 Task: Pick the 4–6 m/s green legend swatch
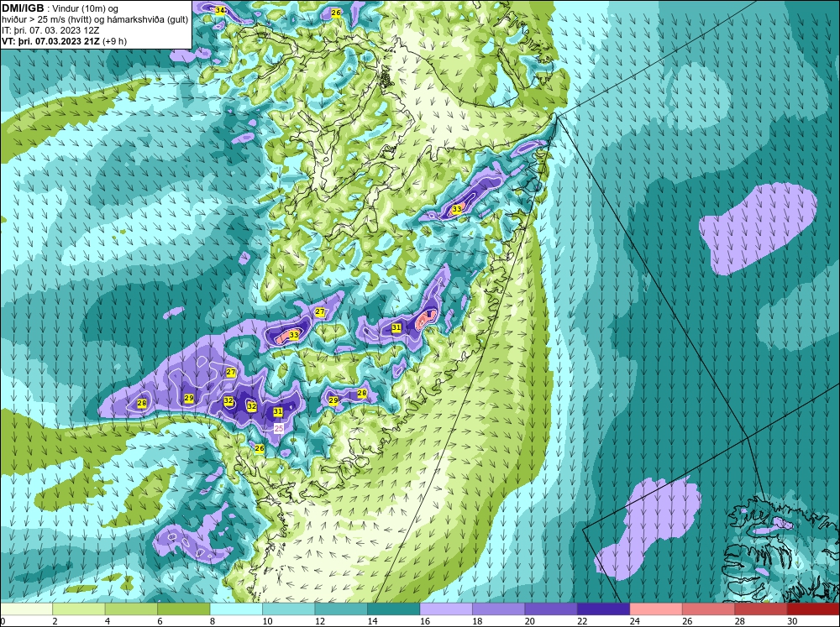(131, 609)
